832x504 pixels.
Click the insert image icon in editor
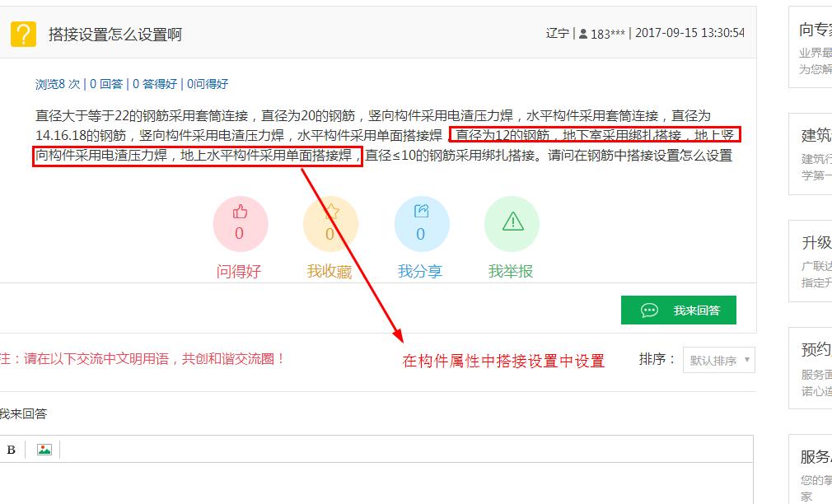(44, 450)
